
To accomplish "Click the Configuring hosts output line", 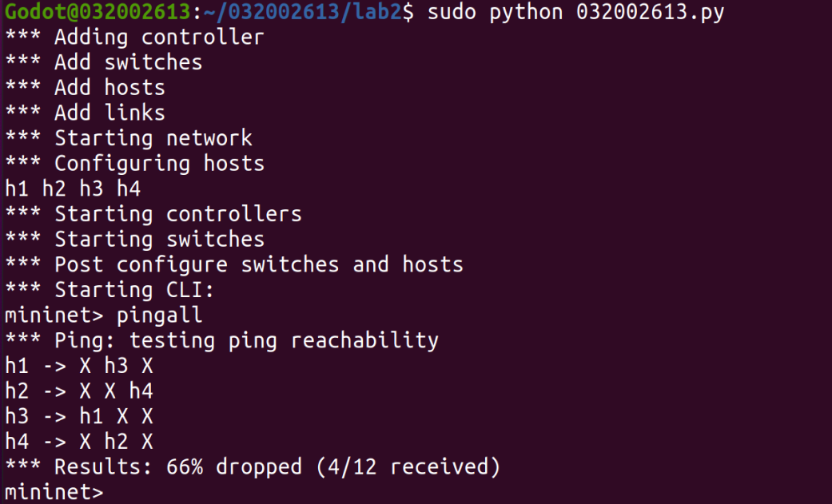I will pyautogui.click(x=134, y=164).
